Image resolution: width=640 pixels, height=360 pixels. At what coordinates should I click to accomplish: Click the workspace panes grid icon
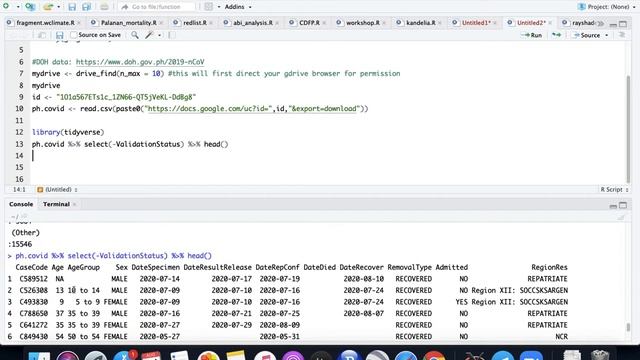coord(209,7)
